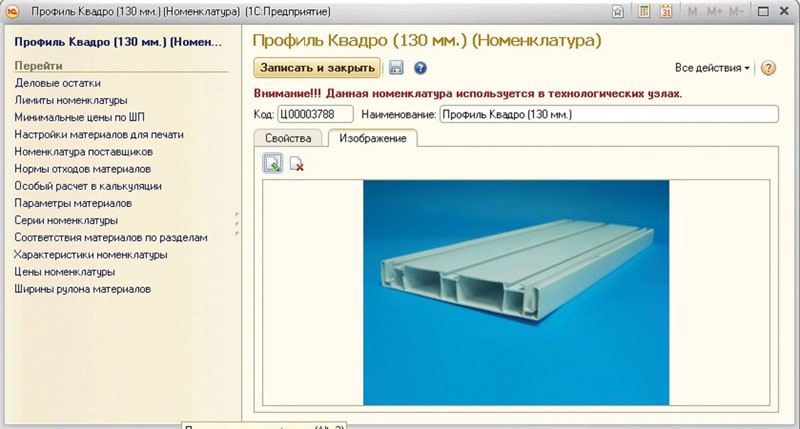Open the calendar icon in title bar
Screen dimensions: 800x429
click(x=665, y=11)
